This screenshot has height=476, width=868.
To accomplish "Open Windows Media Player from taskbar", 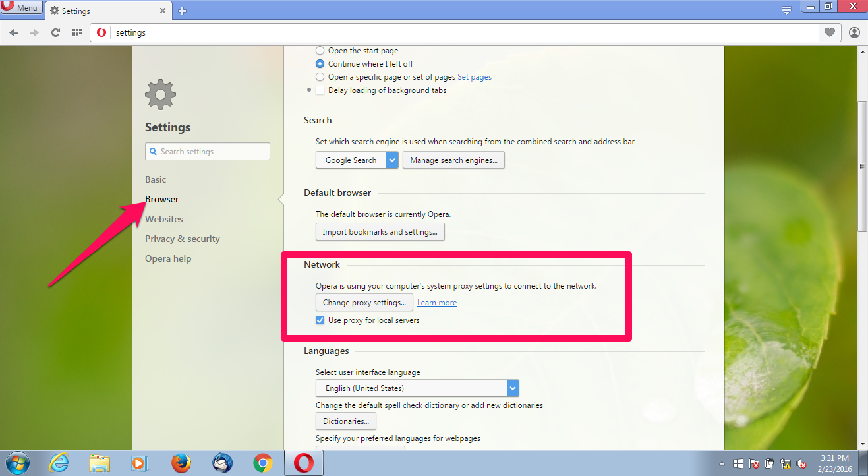I will [x=140, y=463].
